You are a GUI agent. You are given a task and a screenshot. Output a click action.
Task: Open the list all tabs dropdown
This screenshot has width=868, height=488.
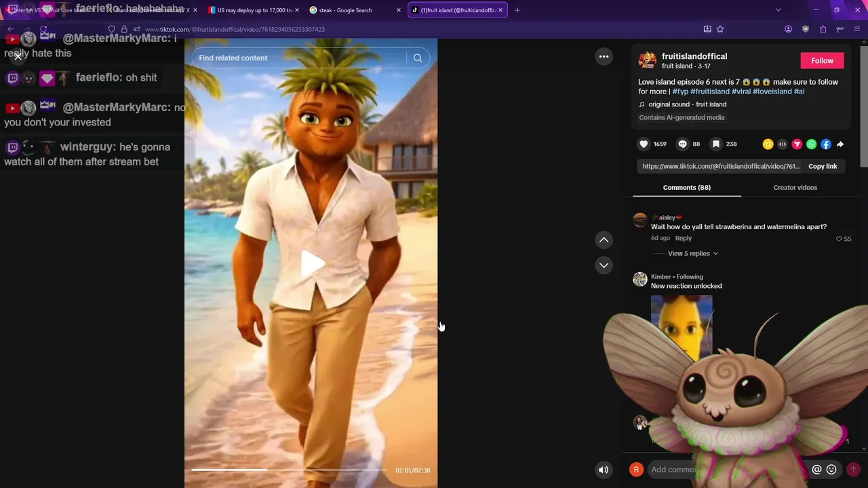pos(778,10)
